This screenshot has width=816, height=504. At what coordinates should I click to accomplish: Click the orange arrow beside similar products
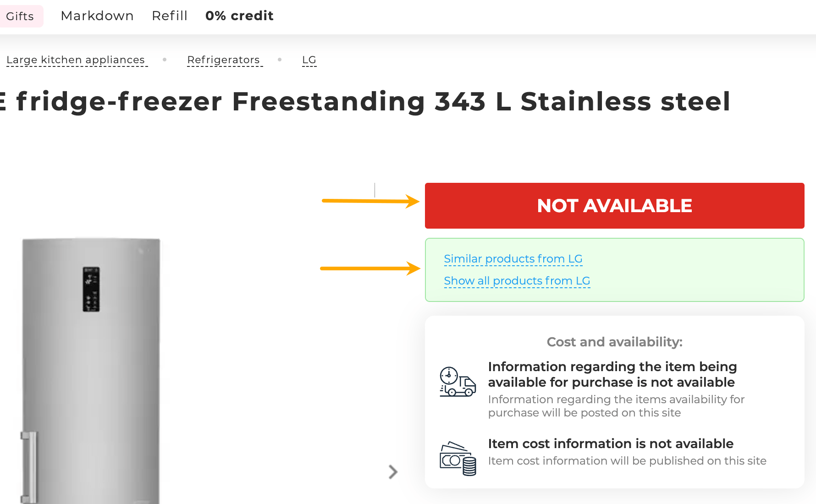pyautogui.click(x=369, y=268)
